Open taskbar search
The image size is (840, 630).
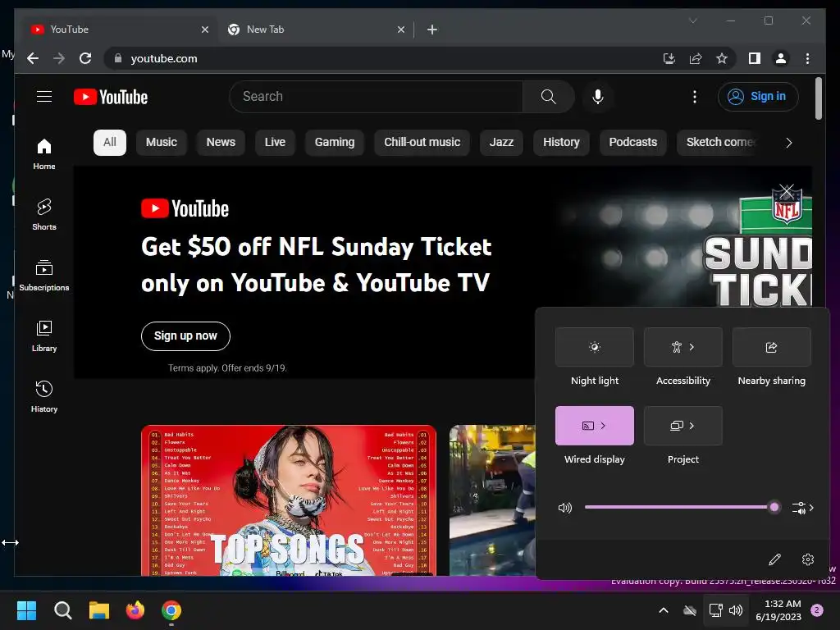coord(62,610)
